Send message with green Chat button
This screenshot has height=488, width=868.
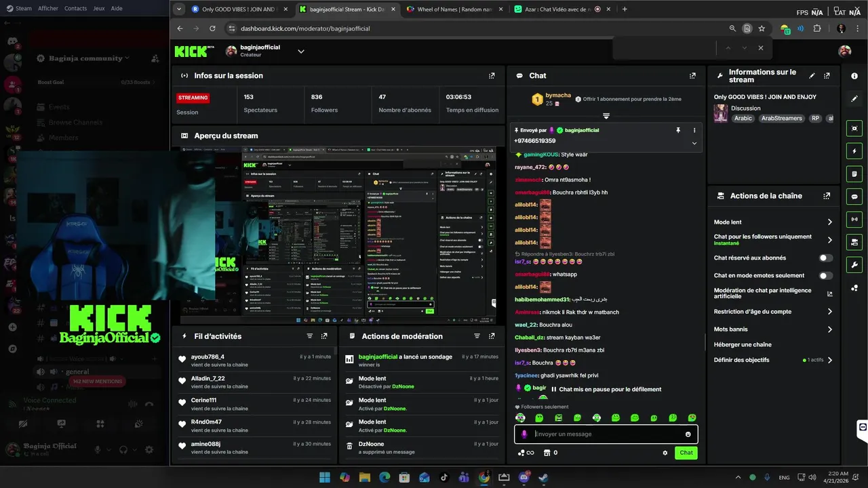686,453
